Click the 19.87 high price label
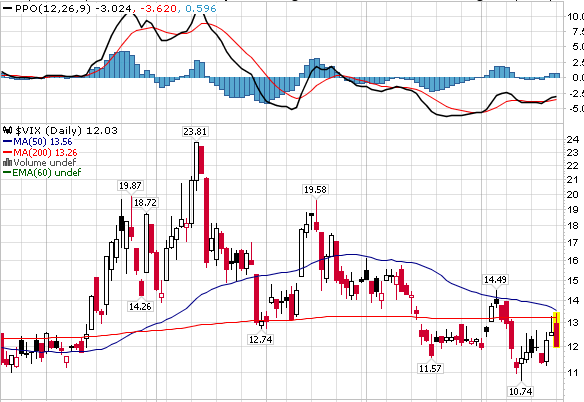The width and height of the screenshot is (584, 402). pyautogui.click(x=130, y=185)
